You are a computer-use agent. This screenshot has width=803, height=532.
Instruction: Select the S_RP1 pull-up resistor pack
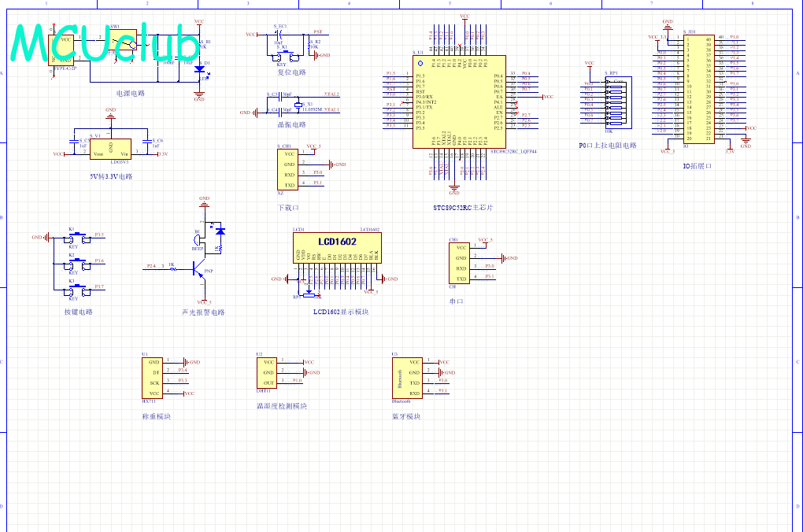(616, 101)
